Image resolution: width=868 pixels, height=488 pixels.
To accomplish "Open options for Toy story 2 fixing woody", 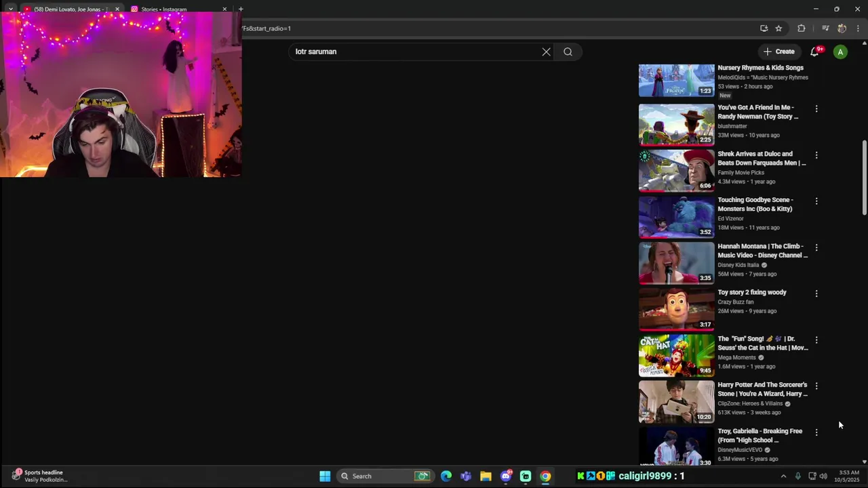I will pyautogui.click(x=816, y=293).
